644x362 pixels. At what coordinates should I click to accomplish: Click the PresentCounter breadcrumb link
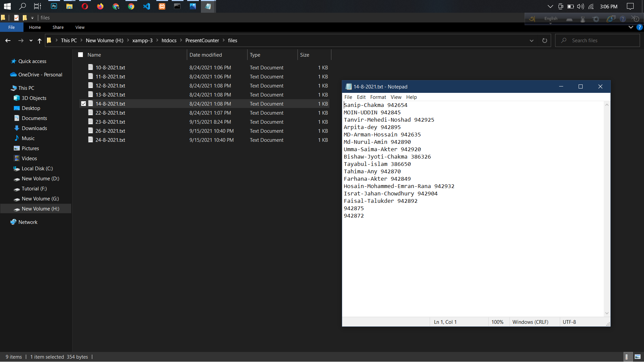click(202, 40)
